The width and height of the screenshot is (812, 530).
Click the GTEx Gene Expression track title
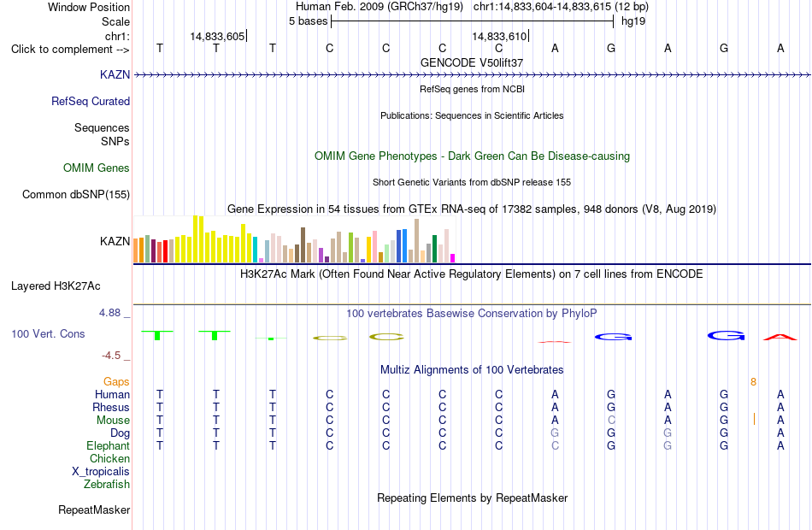click(x=472, y=209)
